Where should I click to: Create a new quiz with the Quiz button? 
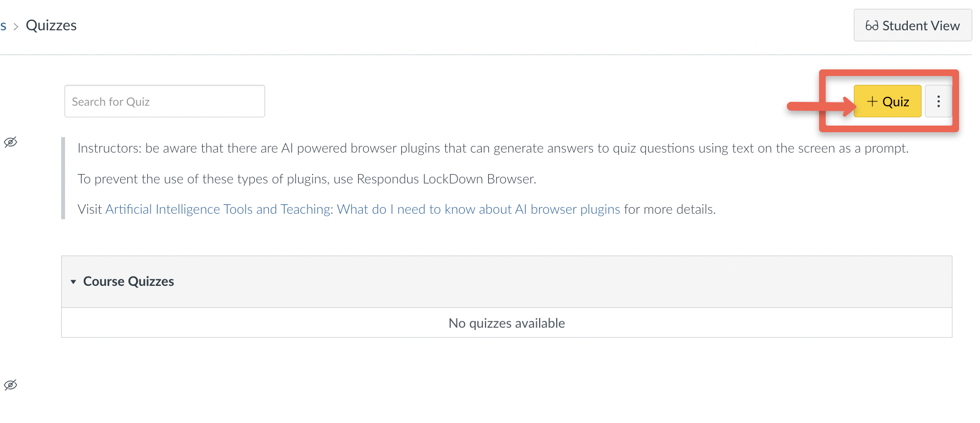(887, 101)
